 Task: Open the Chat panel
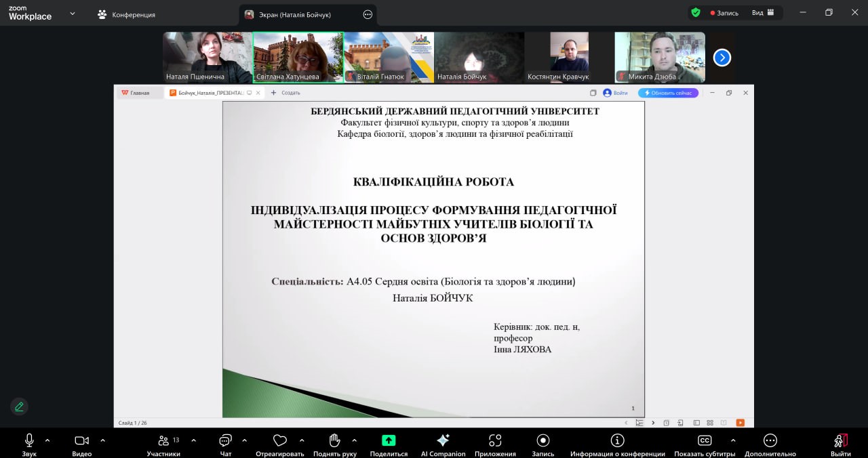226,441
